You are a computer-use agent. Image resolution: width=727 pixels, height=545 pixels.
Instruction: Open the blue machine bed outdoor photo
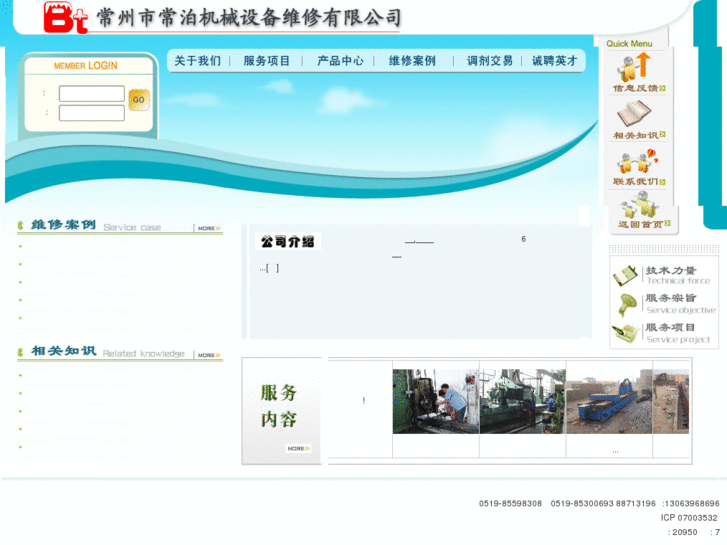tap(609, 402)
